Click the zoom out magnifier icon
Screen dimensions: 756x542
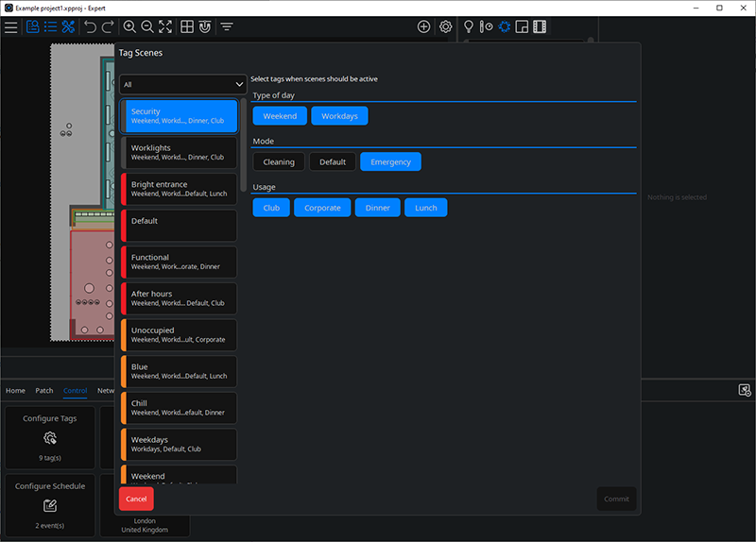tap(147, 27)
